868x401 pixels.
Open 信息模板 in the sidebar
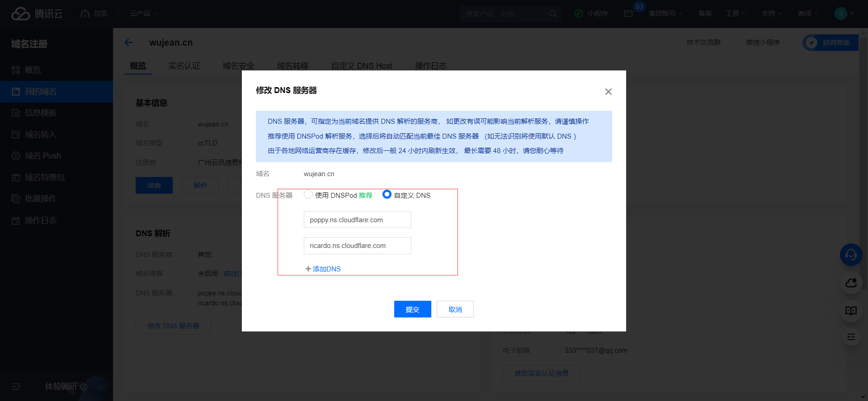57,113
